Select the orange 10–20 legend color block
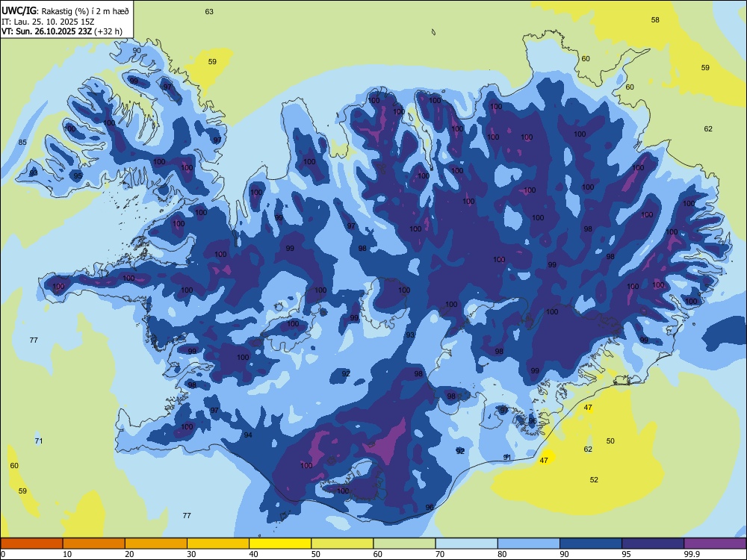The width and height of the screenshot is (747, 560). 94,544
